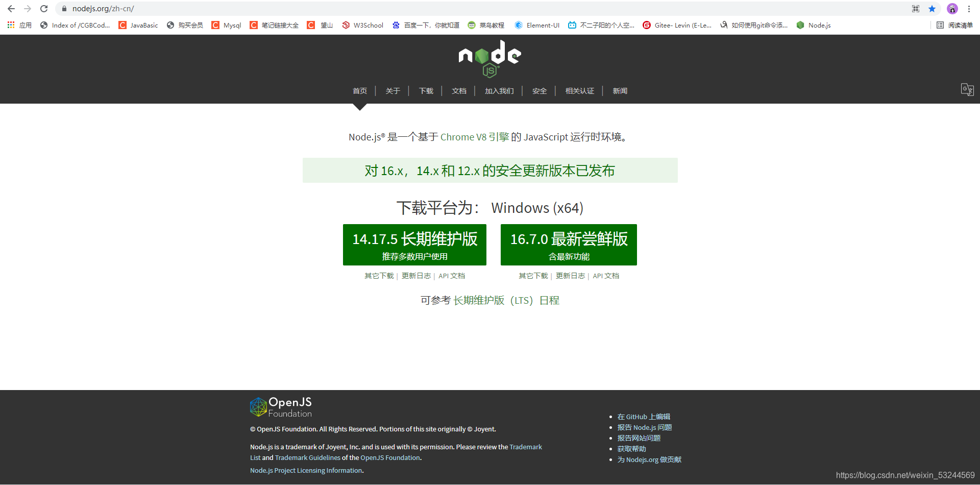This screenshot has width=980, height=485.
Task: Open the 百度一下 bookmark
Action: tap(426, 25)
